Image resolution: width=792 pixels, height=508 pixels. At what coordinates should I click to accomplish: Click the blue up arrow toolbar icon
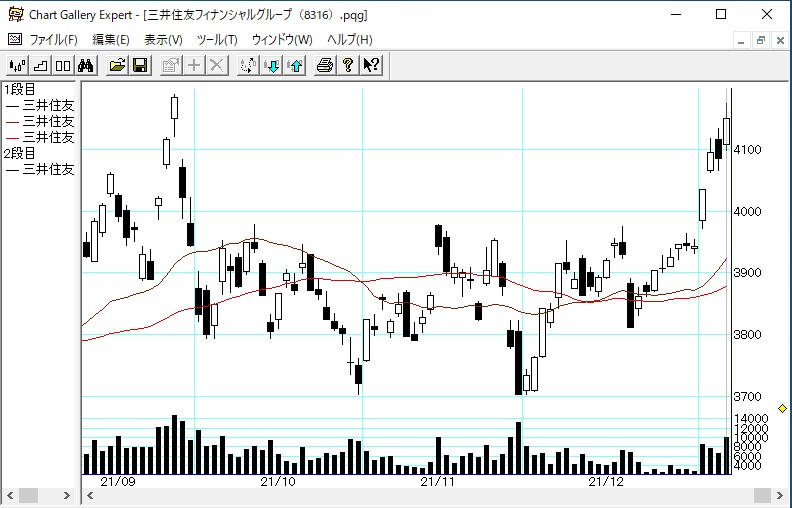294,65
